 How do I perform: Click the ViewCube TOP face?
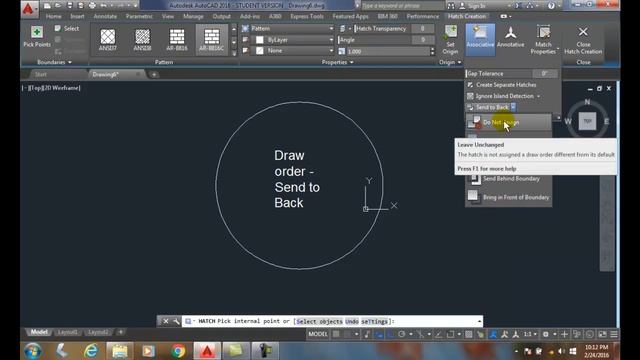tap(587, 121)
